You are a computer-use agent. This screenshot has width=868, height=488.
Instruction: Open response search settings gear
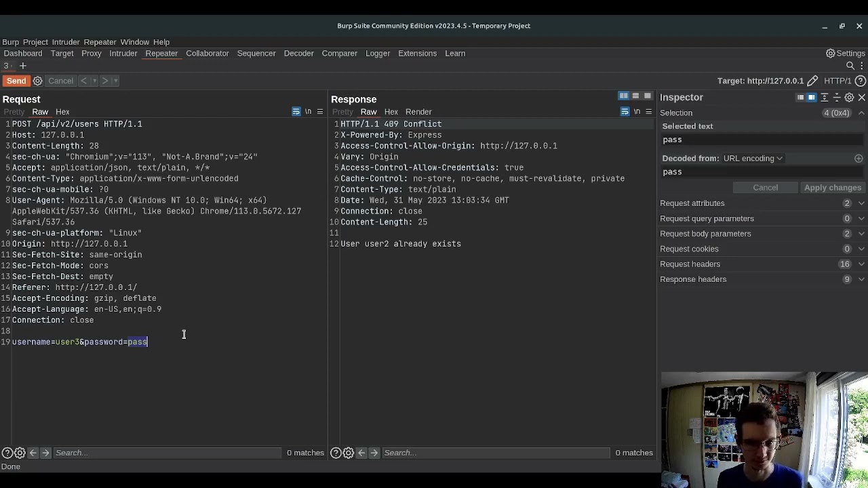tap(348, 453)
